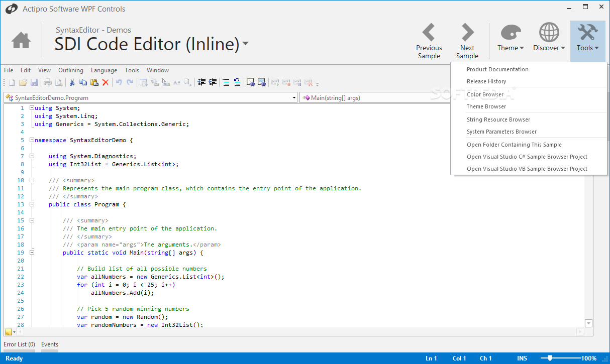The width and height of the screenshot is (610, 364).
Task: Click the yellow icon below line numbers
Action: click(x=9, y=332)
